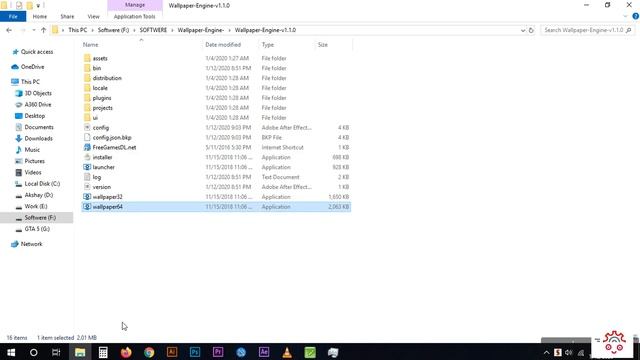Screen dimensions: 640x360
Task: Open Local Disk (C:) in navigation pane
Action: (42, 184)
